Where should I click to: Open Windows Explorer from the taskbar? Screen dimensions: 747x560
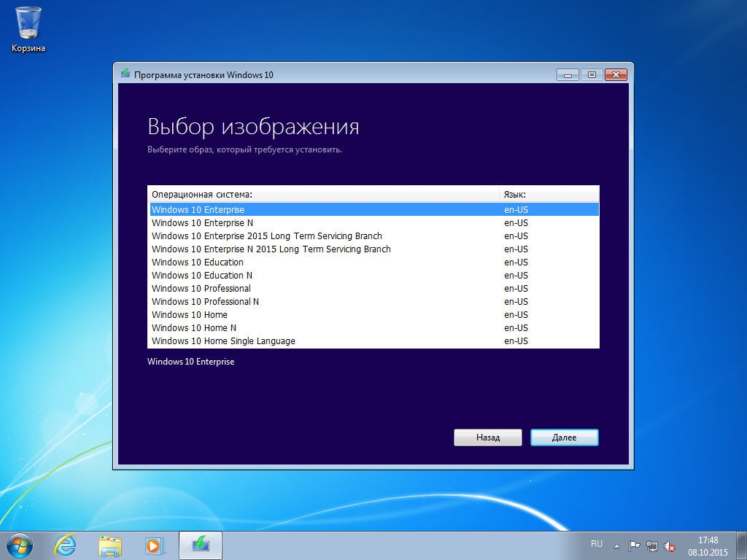(x=110, y=545)
